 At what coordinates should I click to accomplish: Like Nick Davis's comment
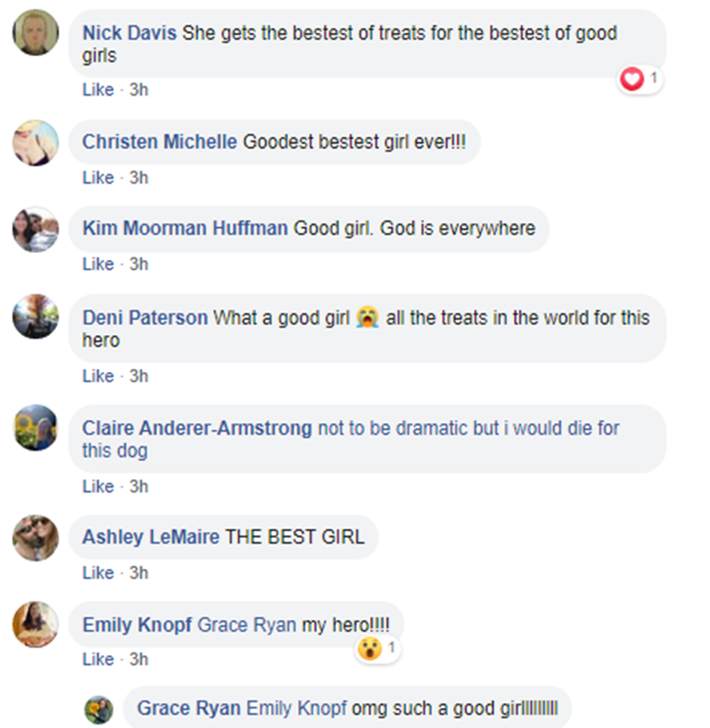coord(98,90)
